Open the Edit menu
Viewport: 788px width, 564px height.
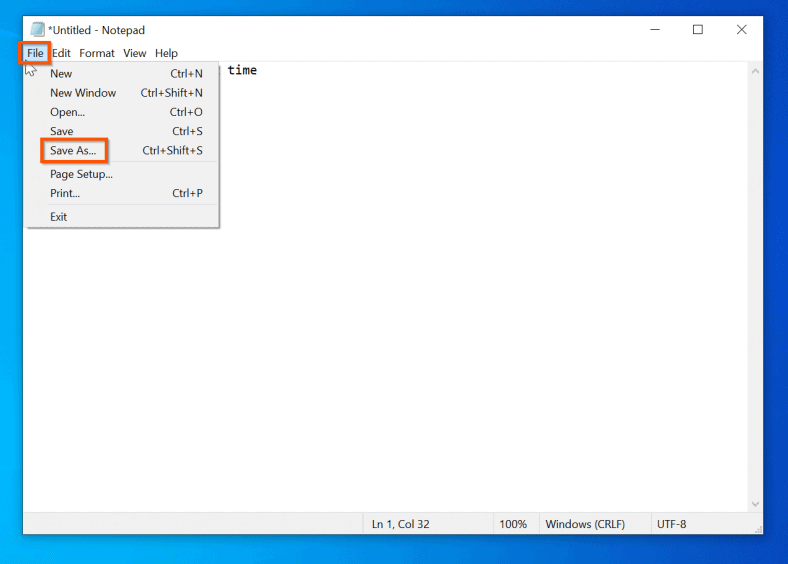[x=61, y=53]
